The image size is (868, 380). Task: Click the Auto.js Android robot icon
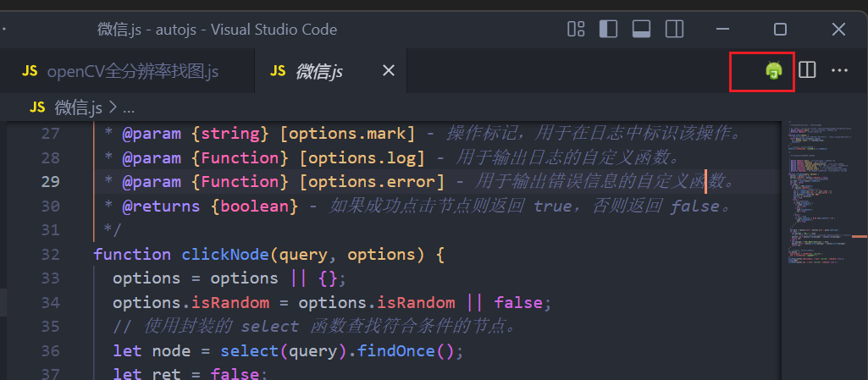pos(773,70)
